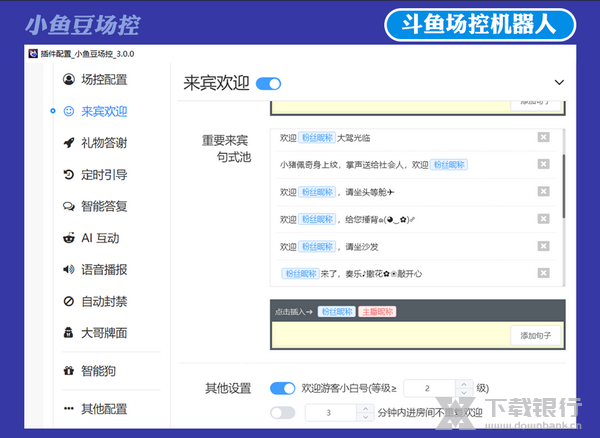Select 大哥牌面 in sidebar
Viewport: 600px width, 438px height.
(x=104, y=333)
